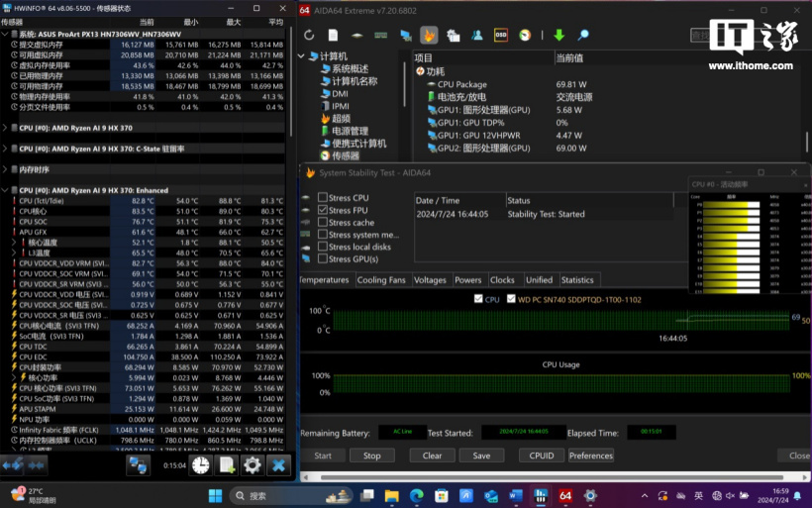Screen dimensions: 812x508
Task: Expand CPU [#0] AMD Ryzen C-State section
Action: 5,149
